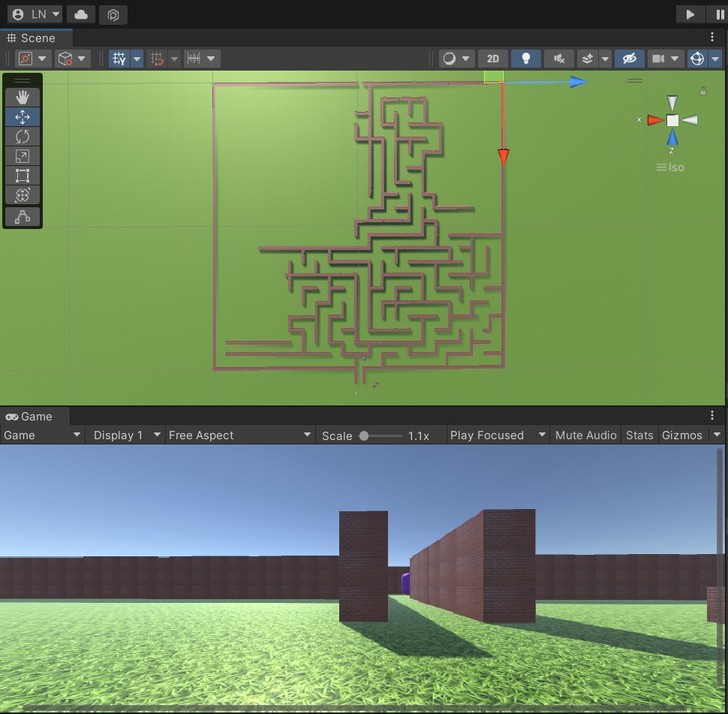728x714 pixels.
Task: Expand the Scene gizmos dropdown arrow
Action: point(715,59)
